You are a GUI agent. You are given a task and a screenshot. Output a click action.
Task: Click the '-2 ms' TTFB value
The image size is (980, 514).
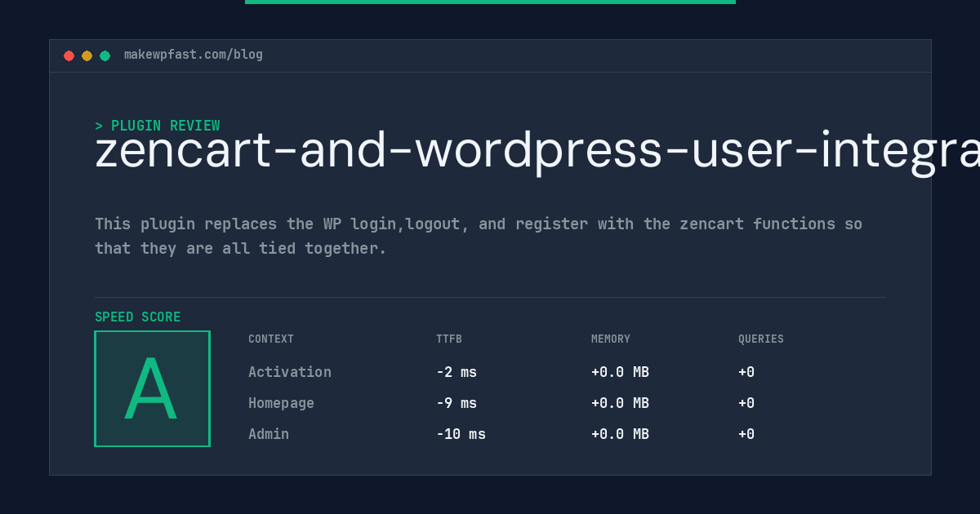457,372
